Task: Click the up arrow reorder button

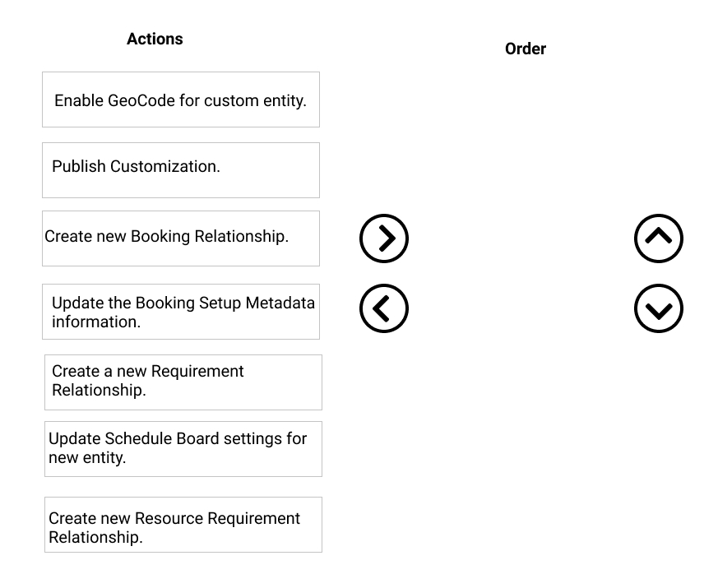Action: pyautogui.click(x=659, y=238)
